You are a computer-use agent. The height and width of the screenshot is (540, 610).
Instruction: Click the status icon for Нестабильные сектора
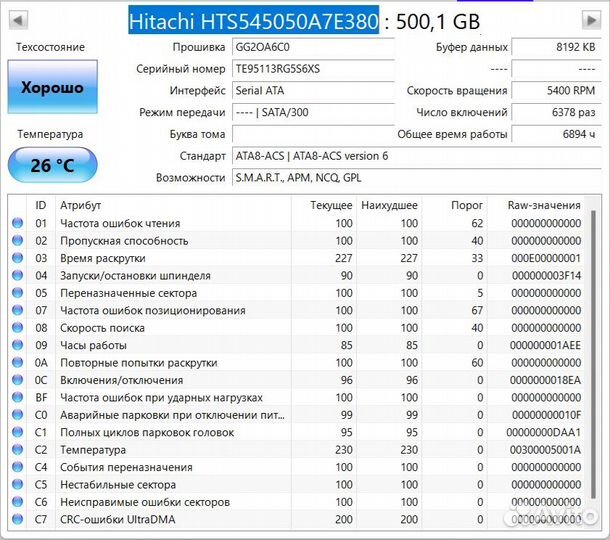click(x=18, y=484)
